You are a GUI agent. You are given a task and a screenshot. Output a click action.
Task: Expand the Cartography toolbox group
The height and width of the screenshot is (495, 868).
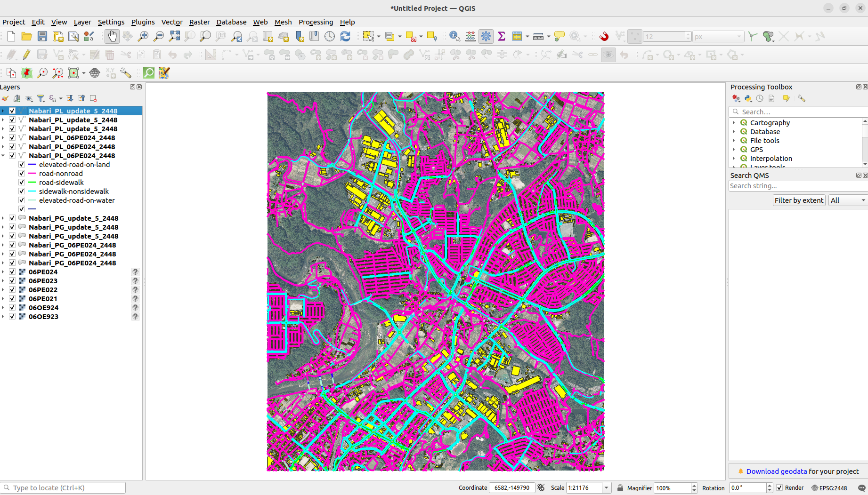[x=734, y=123]
